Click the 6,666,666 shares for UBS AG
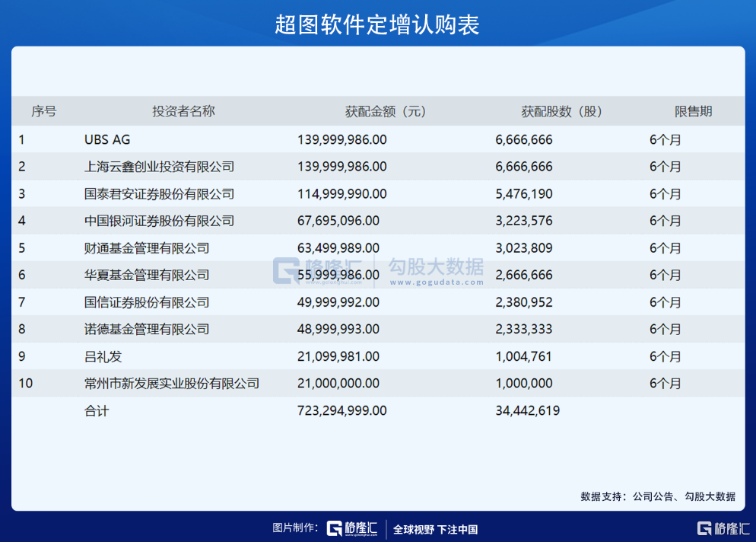The height and width of the screenshot is (542, 756). [x=524, y=140]
